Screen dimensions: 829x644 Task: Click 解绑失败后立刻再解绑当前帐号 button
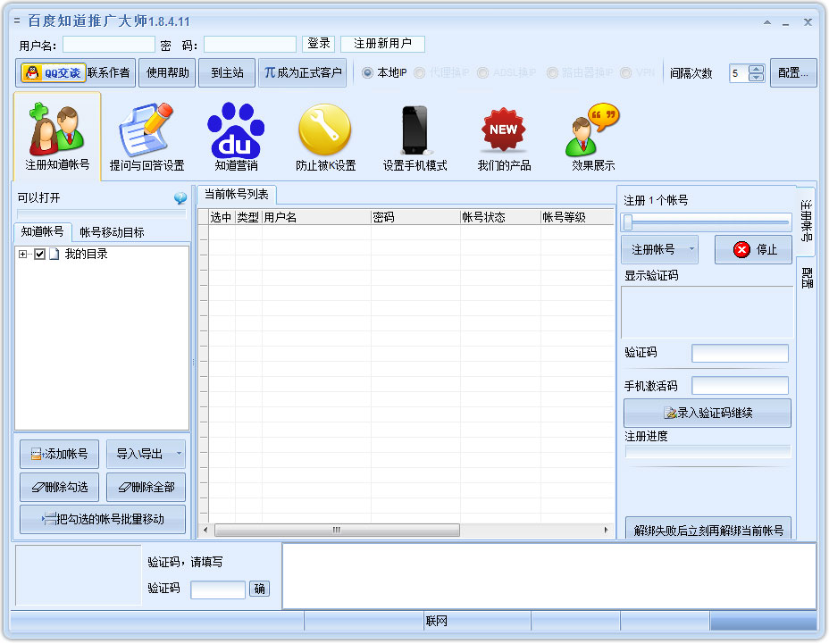[708, 528]
